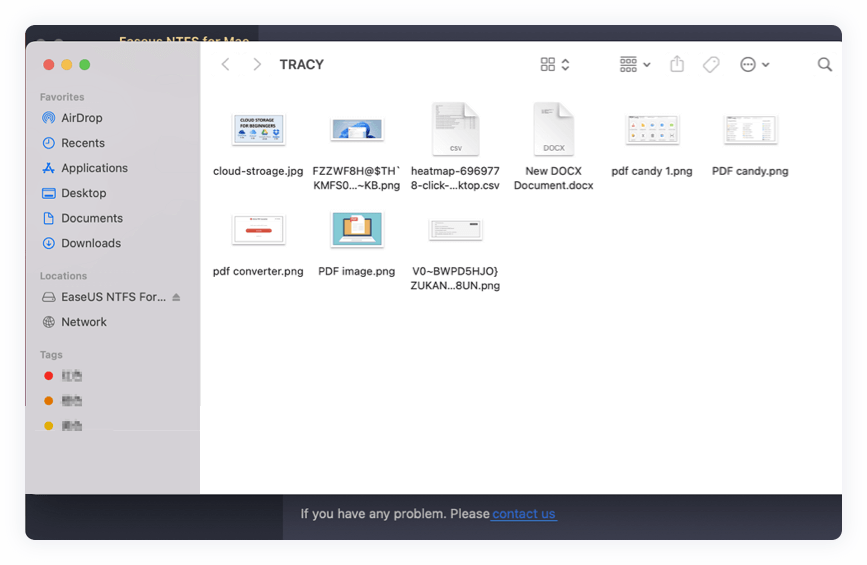Click the Share toolbar icon

(x=677, y=64)
